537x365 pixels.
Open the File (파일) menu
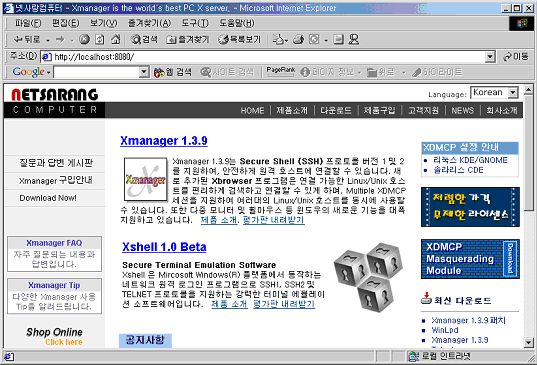(28, 23)
